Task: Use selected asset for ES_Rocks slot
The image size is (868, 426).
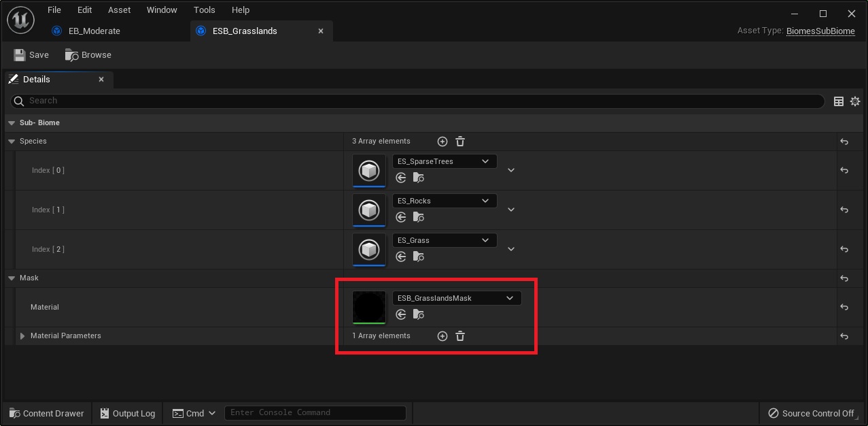Action: click(401, 218)
